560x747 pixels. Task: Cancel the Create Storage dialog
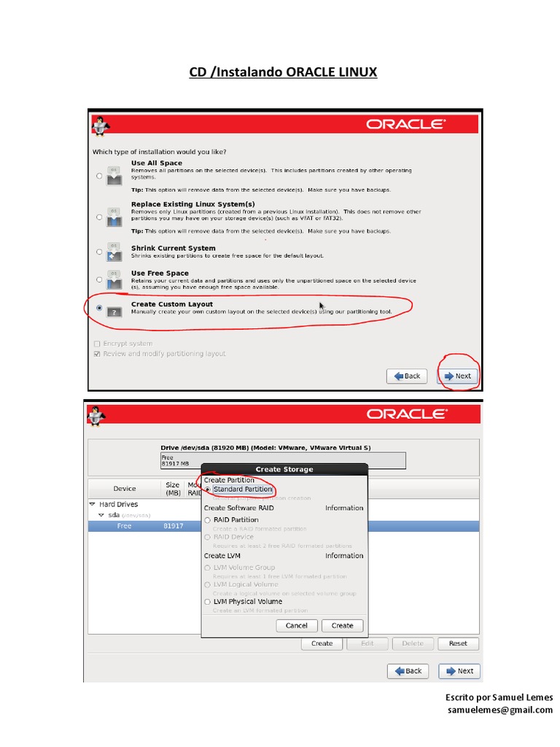point(297,625)
